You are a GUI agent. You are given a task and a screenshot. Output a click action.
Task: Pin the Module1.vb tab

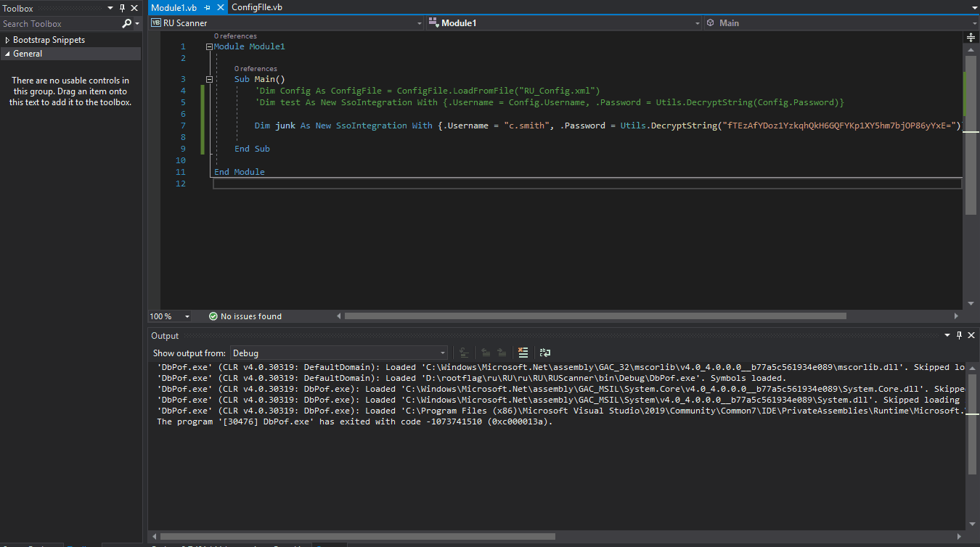(207, 7)
